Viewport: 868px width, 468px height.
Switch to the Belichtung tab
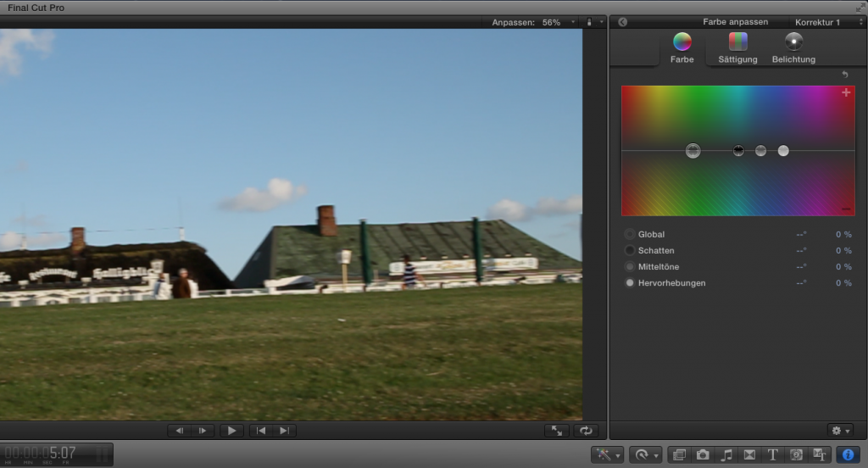click(x=793, y=48)
